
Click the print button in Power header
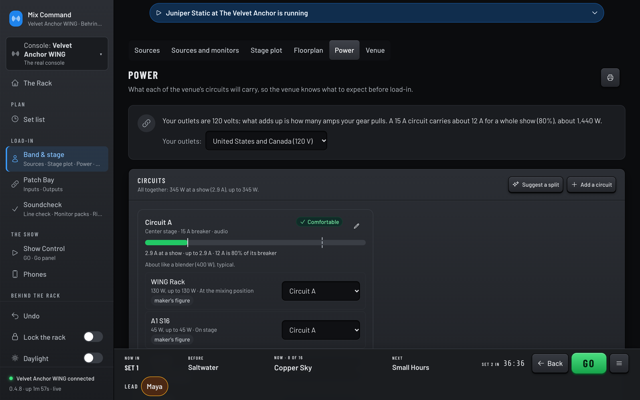point(610,78)
